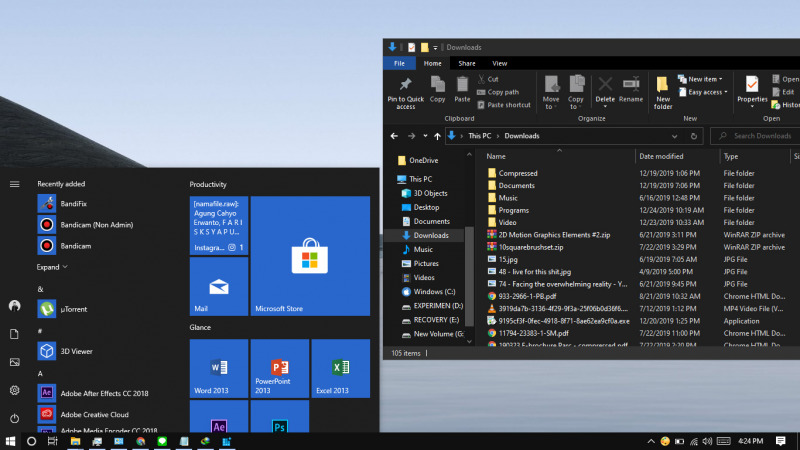Open address bar history dropdown
The image size is (800, 450).
tap(674, 136)
